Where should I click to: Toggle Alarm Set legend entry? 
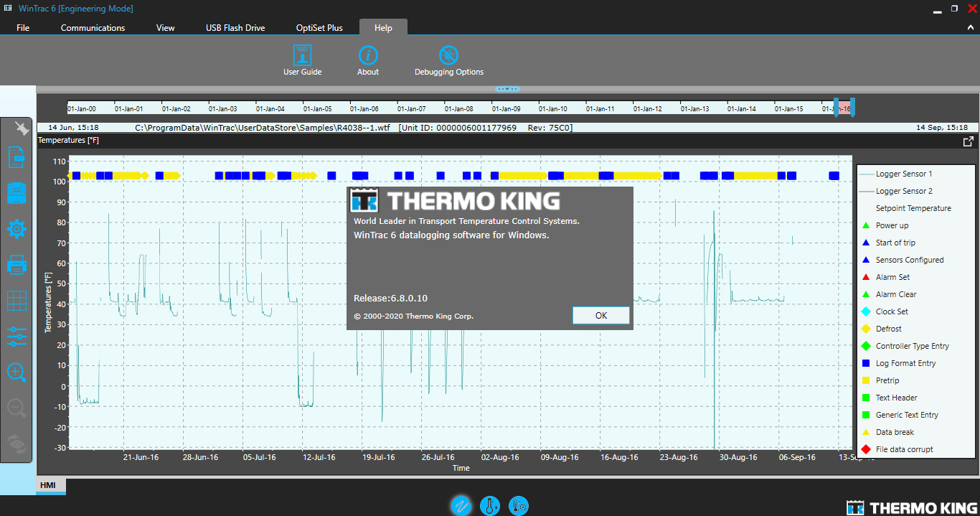coord(892,277)
